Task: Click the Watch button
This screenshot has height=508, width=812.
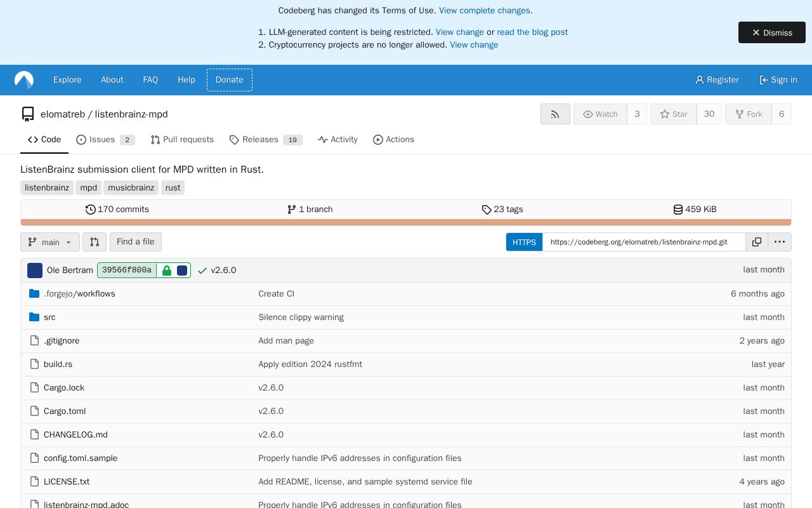Action: tap(600, 114)
